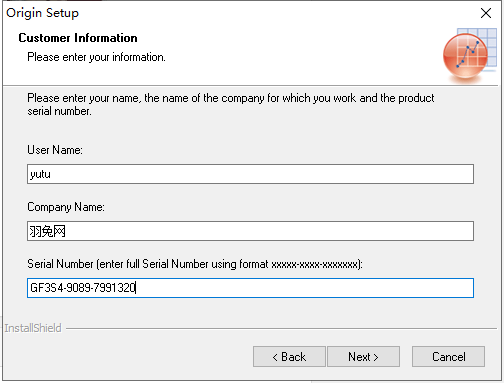The height and width of the screenshot is (383, 504).
Task: Cancel the Origin installation
Action: pos(448,357)
